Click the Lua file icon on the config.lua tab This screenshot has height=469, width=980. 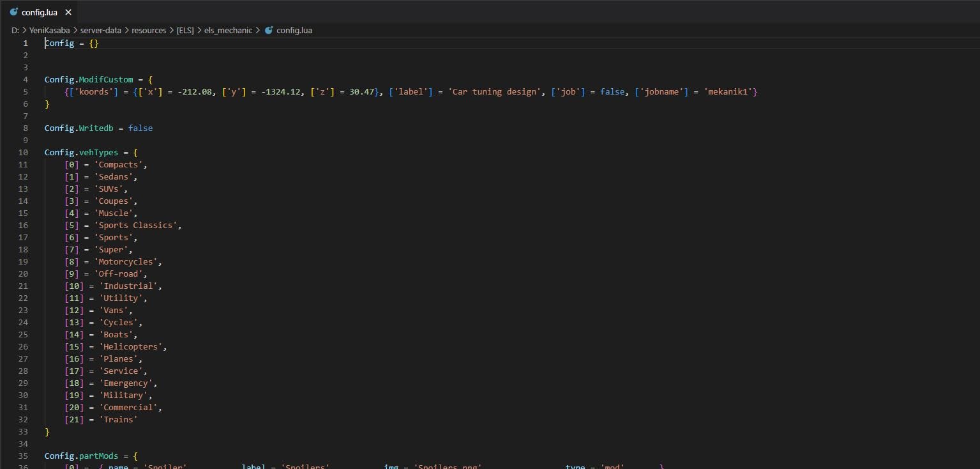(x=13, y=12)
